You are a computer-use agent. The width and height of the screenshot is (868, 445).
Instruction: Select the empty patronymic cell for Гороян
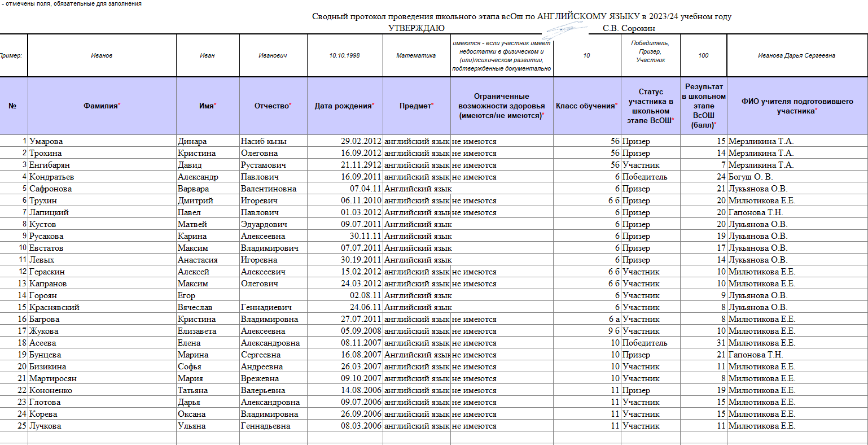click(273, 295)
